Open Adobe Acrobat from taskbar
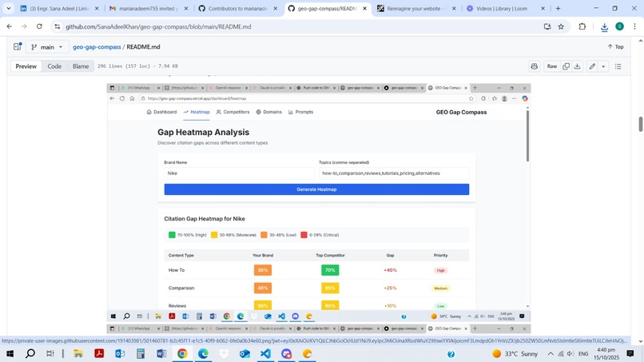644x362 pixels. [x=99, y=354]
